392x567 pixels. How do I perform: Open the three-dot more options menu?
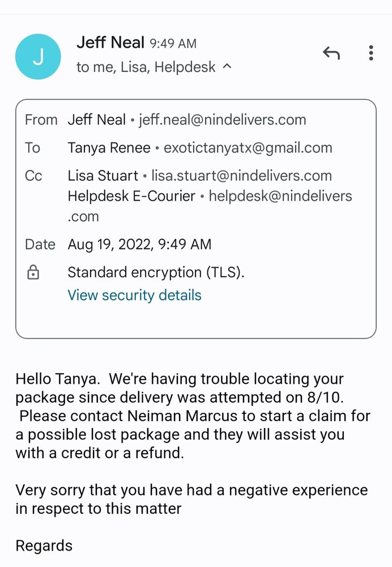point(370,53)
